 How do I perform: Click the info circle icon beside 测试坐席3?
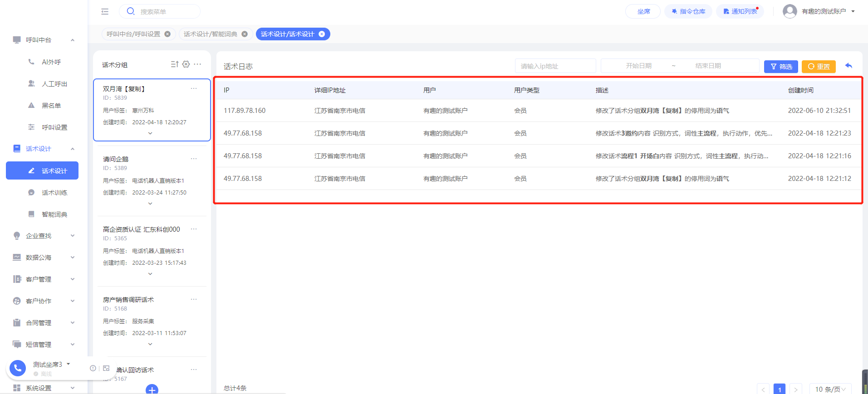click(x=93, y=368)
